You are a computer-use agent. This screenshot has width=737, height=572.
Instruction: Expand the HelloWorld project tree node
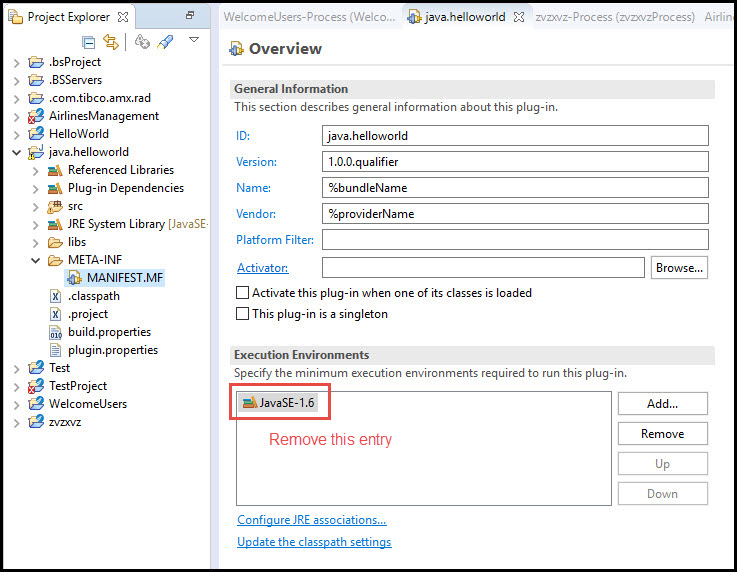click(16, 134)
